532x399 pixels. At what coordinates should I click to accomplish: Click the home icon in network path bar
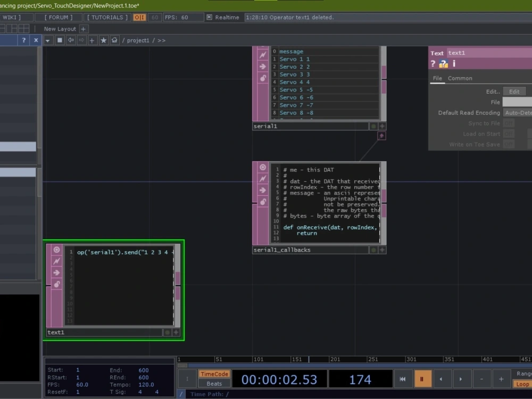pos(114,40)
